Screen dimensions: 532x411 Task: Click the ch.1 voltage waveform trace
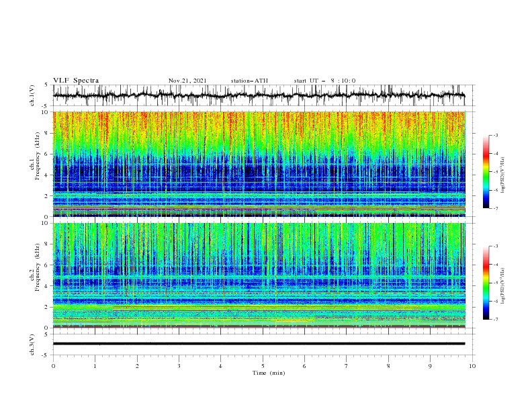pyautogui.click(x=259, y=95)
